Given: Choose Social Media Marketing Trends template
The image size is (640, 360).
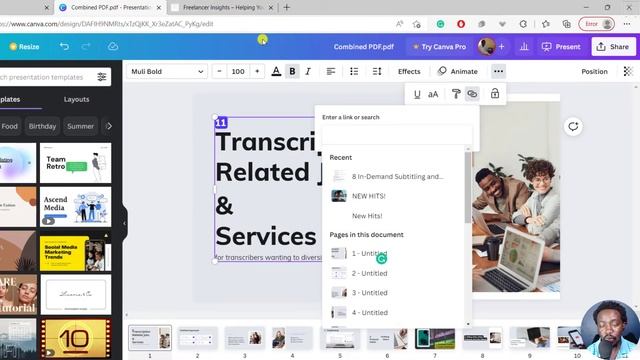Looking at the screenshot, I should 76,251.
